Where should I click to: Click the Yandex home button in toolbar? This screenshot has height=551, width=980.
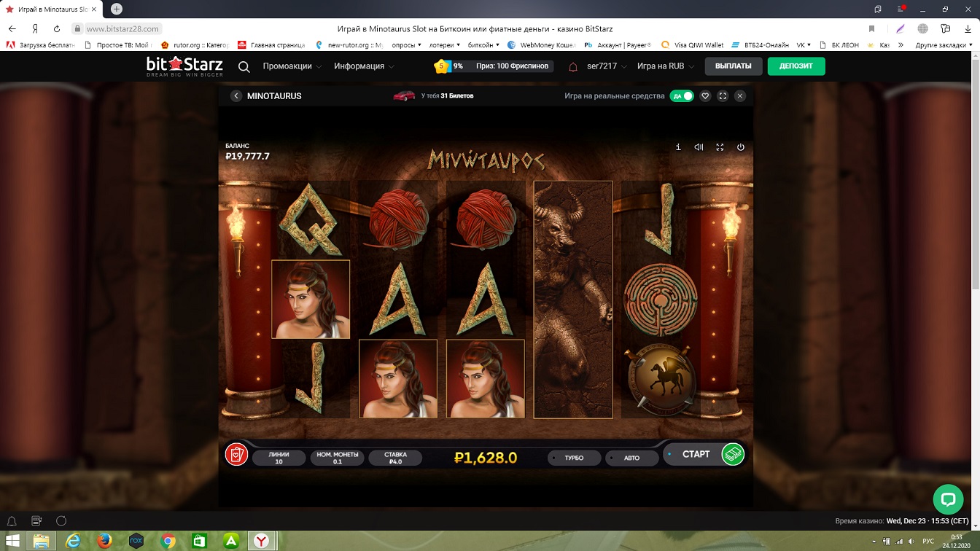pos(34,28)
